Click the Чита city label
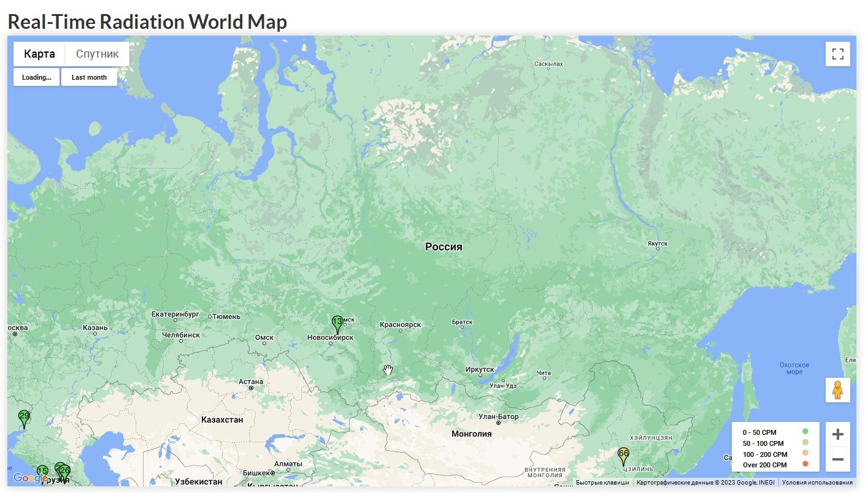Viewport: 868px width, 498px height. click(543, 372)
